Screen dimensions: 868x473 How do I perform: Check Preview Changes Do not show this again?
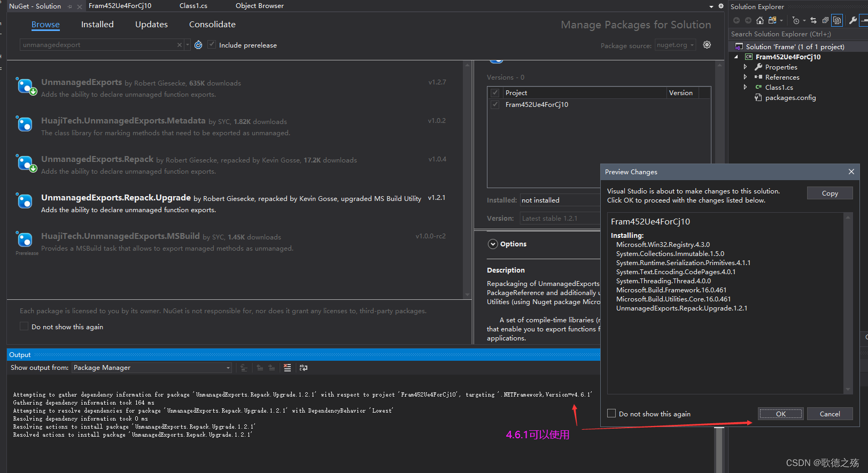click(611, 413)
